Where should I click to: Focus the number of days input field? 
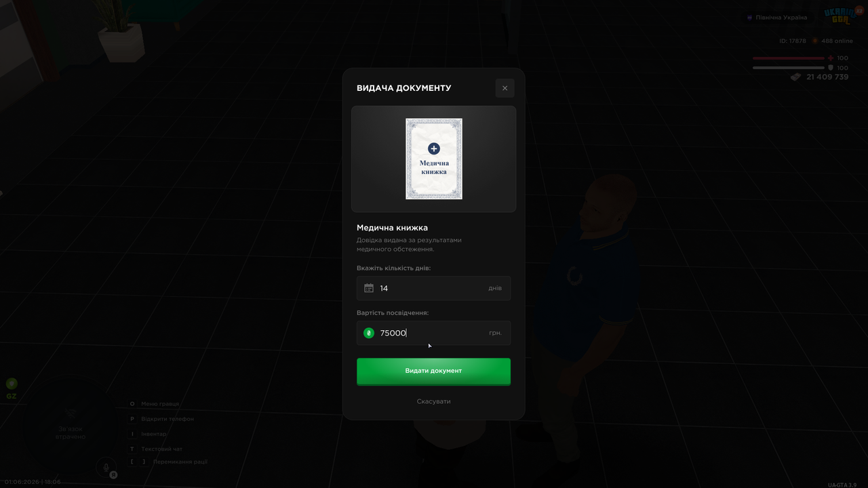(434, 288)
